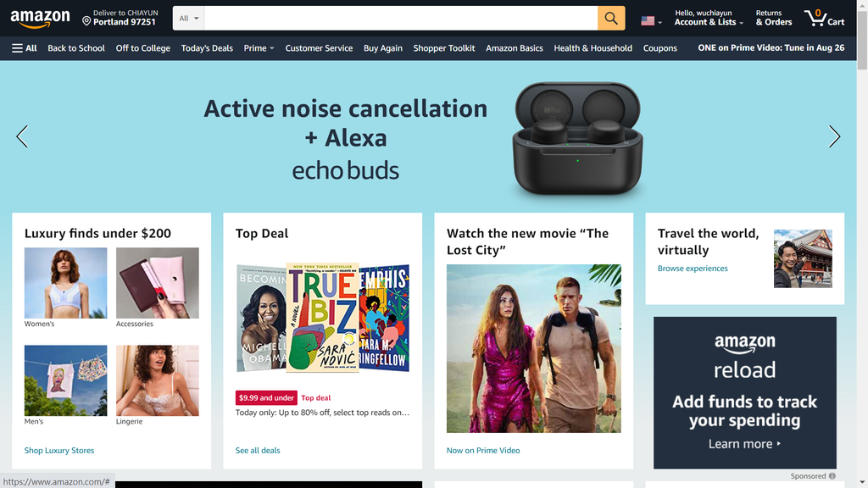Screen dimensions: 868x488
Task: Advance banner with right arrow
Action: coord(834,136)
